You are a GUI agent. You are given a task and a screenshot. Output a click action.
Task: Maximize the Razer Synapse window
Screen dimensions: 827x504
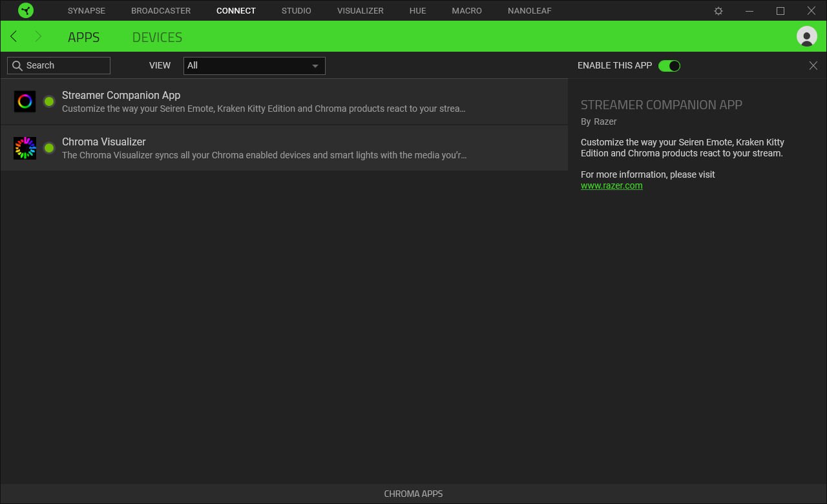(x=780, y=11)
